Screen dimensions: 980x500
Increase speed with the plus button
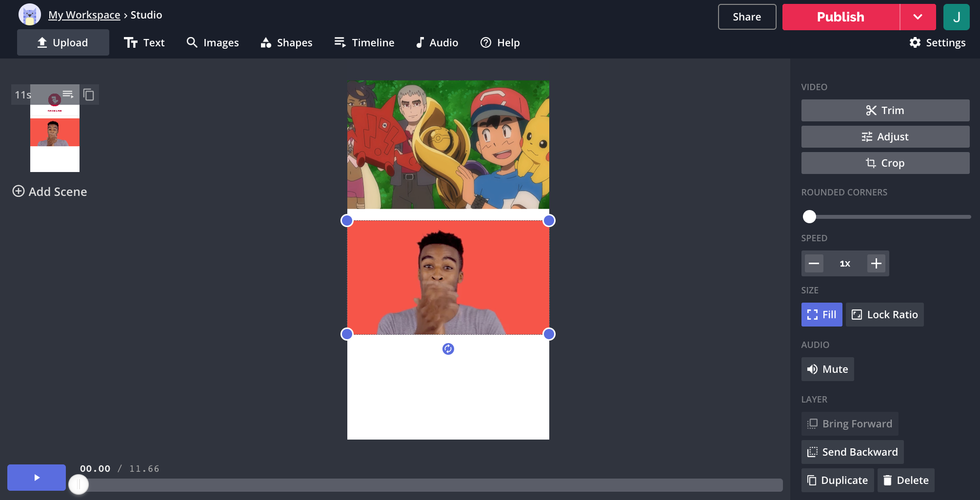click(x=876, y=264)
